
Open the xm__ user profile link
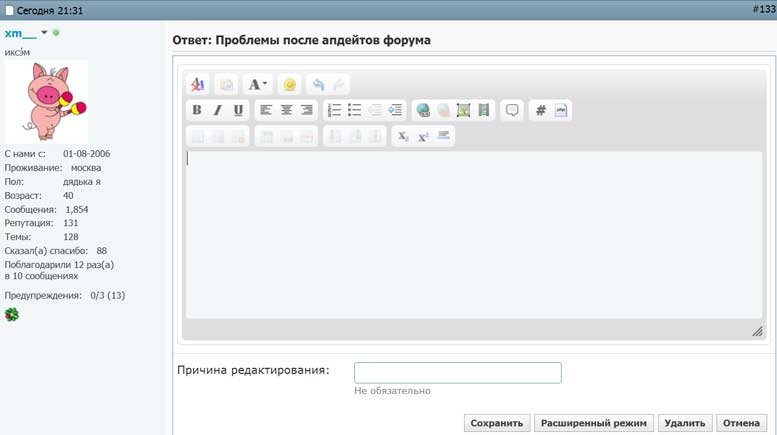point(20,33)
